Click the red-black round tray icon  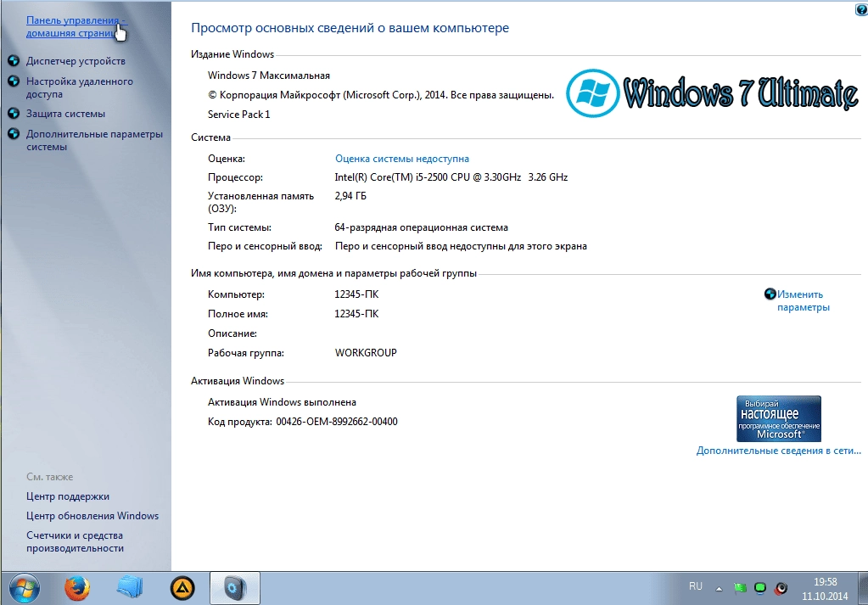pyautogui.click(x=781, y=588)
